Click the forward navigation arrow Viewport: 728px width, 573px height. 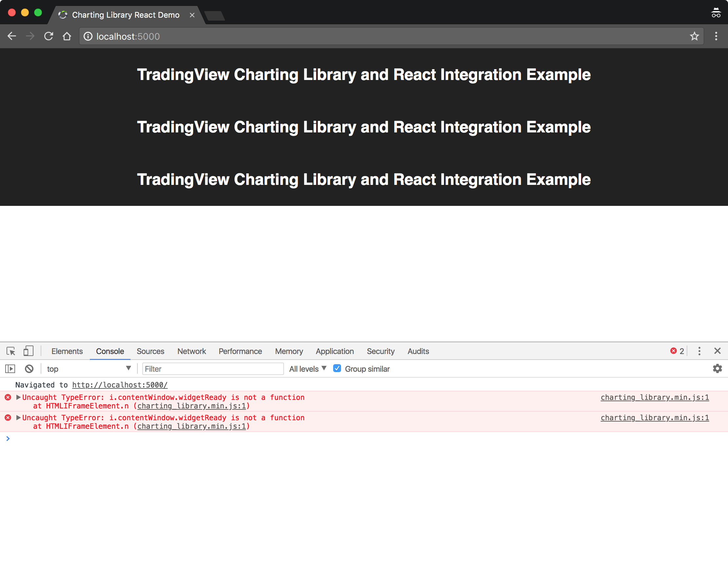pos(30,36)
